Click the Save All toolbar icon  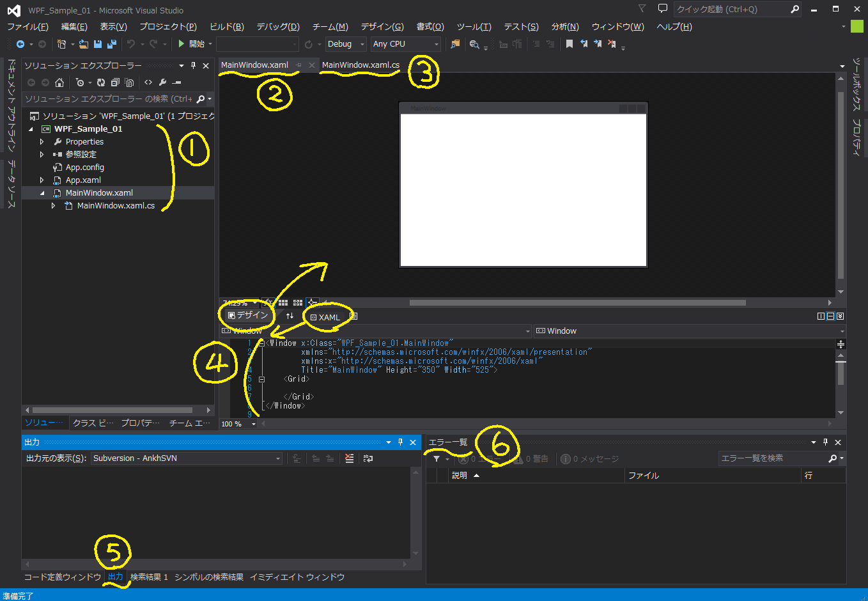pos(111,44)
